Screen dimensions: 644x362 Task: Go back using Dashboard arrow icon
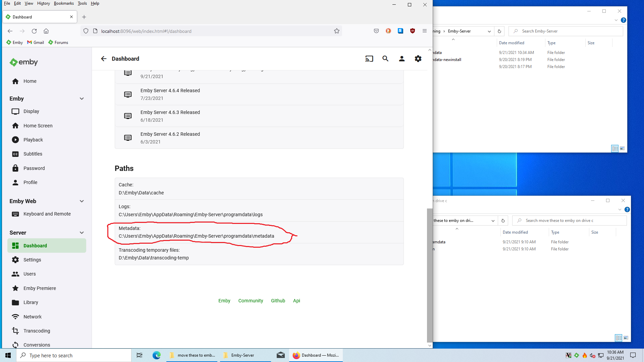click(x=104, y=59)
